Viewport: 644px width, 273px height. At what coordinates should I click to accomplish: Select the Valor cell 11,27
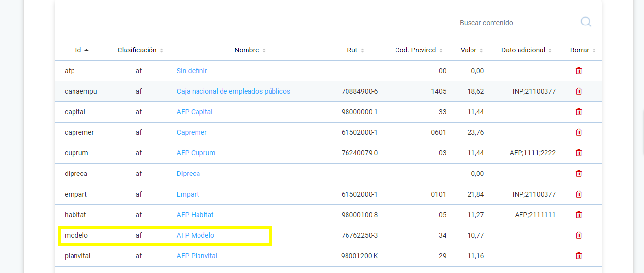475,215
